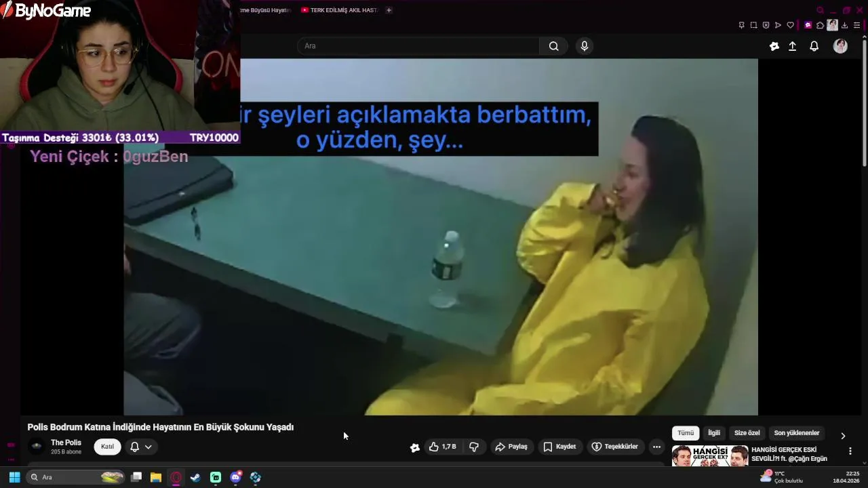The width and height of the screenshot is (868, 488).
Task: Expand notification options chevron next to bell
Action: (148, 447)
